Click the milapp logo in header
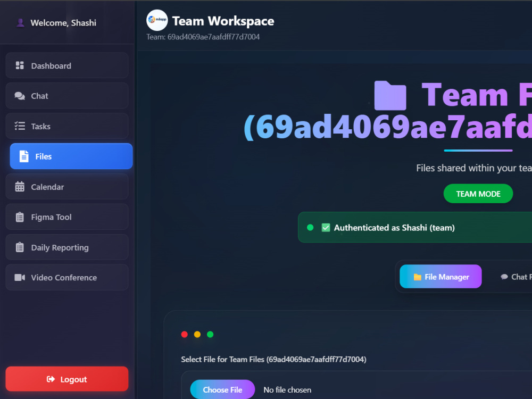 point(157,20)
